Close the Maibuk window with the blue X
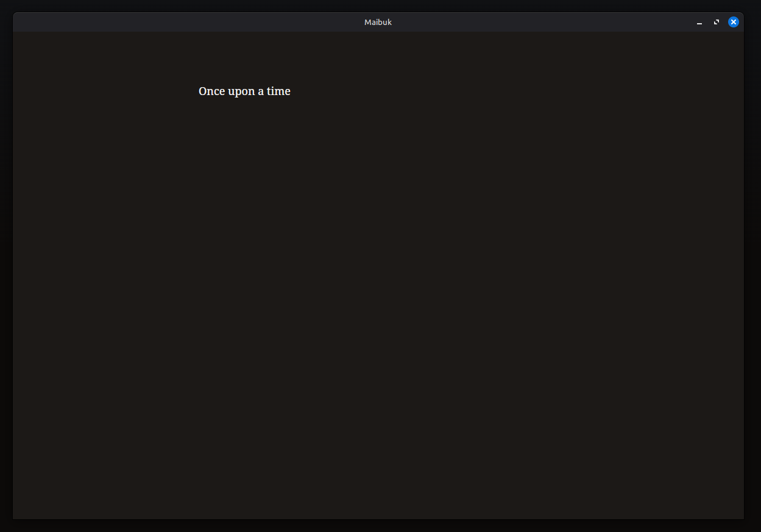Viewport: 761px width, 532px height. pos(734,22)
